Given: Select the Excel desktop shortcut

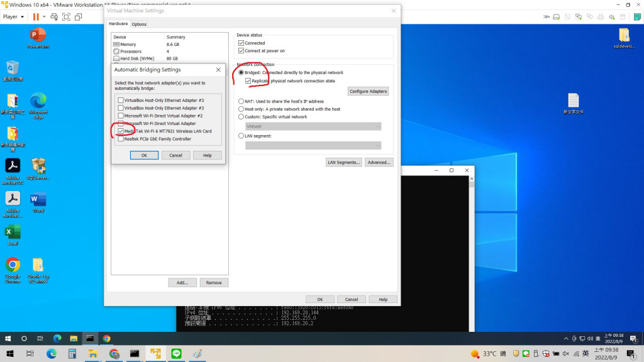Looking at the screenshot, I should (13, 235).
